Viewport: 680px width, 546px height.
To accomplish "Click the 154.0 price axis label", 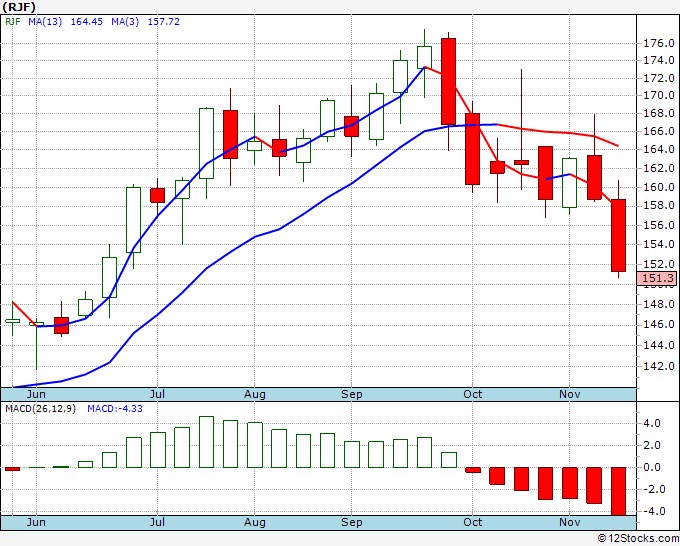I will (658, 244).
